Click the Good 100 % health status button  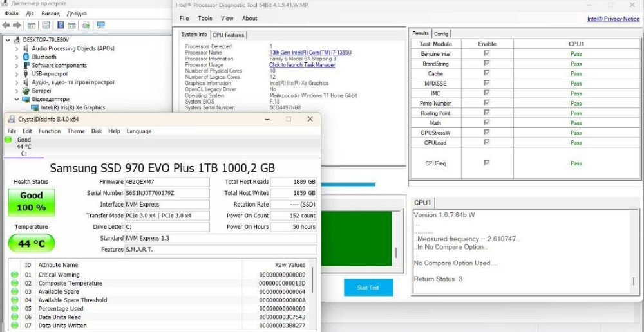pyautogui.click(x=32, y=202)
